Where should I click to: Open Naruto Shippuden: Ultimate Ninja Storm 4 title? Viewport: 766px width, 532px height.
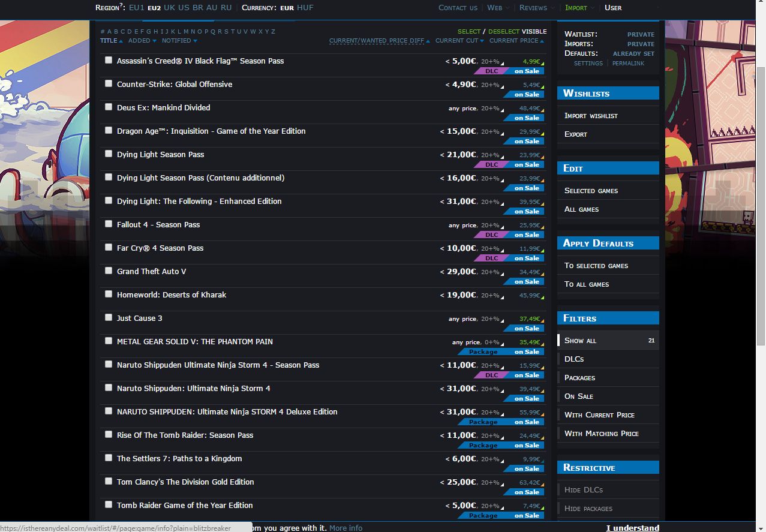click(193, 389)
